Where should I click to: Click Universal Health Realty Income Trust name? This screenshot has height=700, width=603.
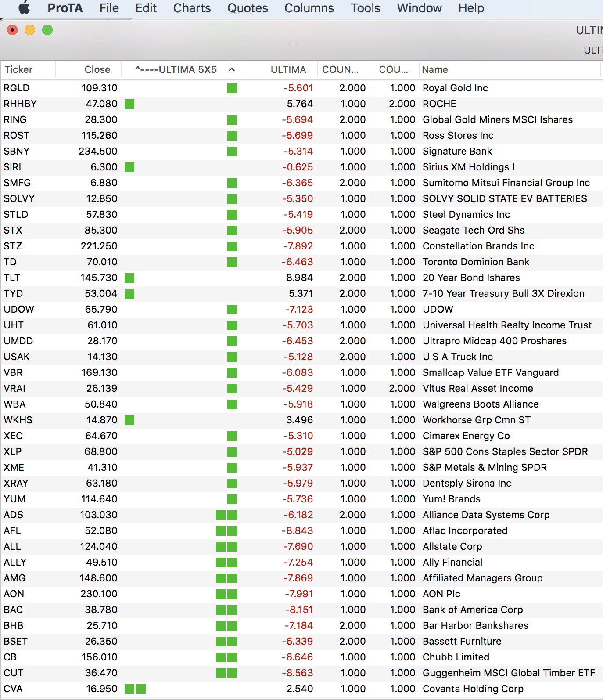click(x=507, y=325)
